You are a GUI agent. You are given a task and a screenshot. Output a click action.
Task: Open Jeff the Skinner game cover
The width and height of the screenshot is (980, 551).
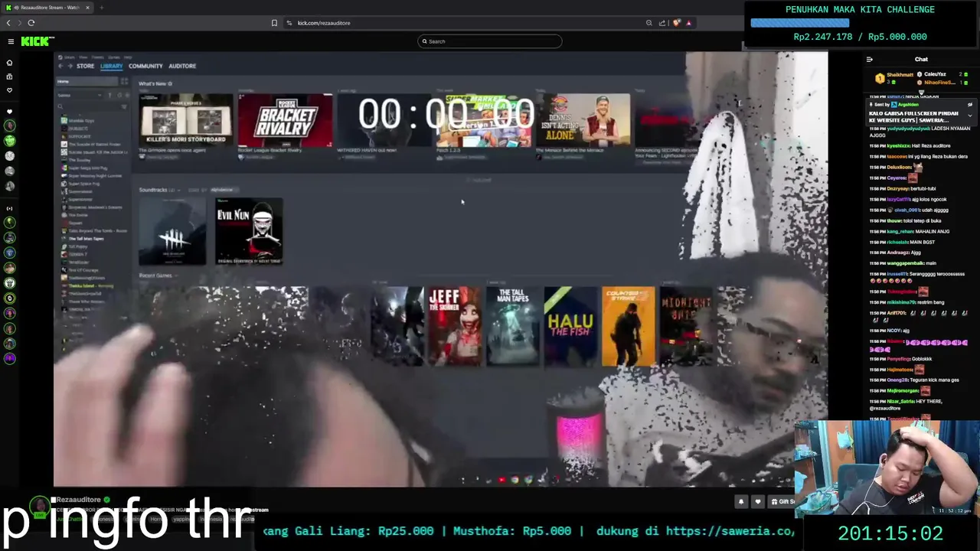[455, 326]
